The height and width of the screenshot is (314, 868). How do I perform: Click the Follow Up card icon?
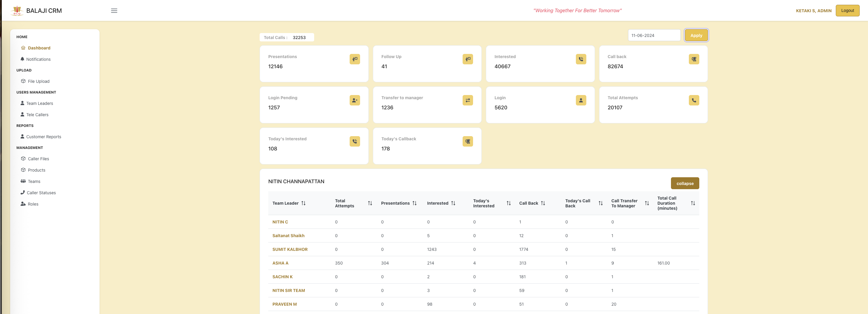(467, 59)
